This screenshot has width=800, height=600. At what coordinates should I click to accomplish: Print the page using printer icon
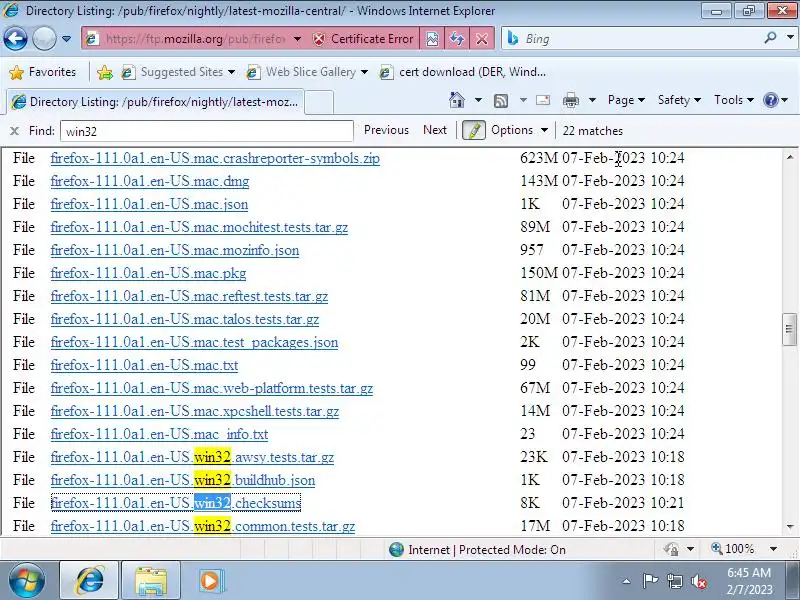coord(570,100)
